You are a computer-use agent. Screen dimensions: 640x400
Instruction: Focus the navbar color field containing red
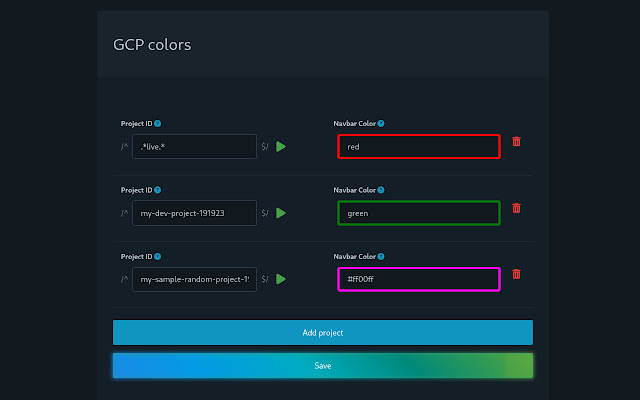[x=419, y=147]
